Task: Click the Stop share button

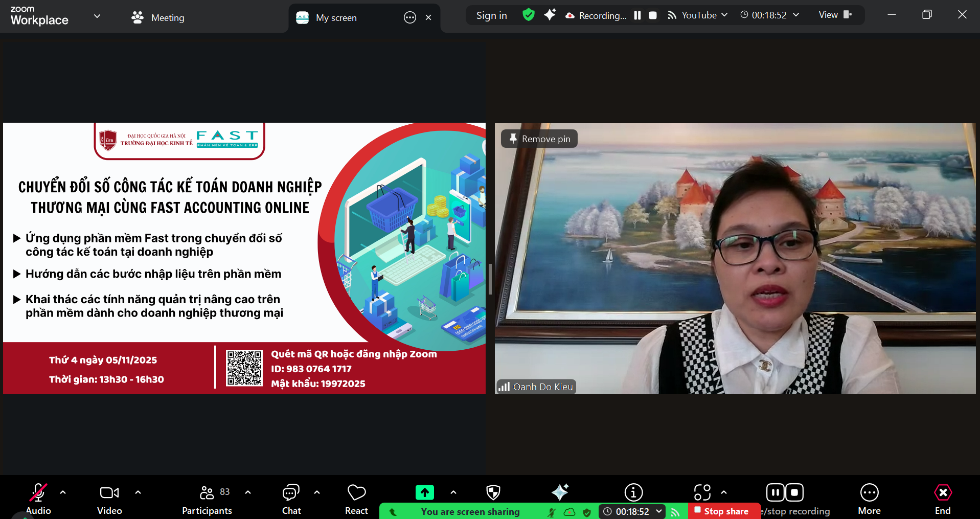Action: coord(725,511)
